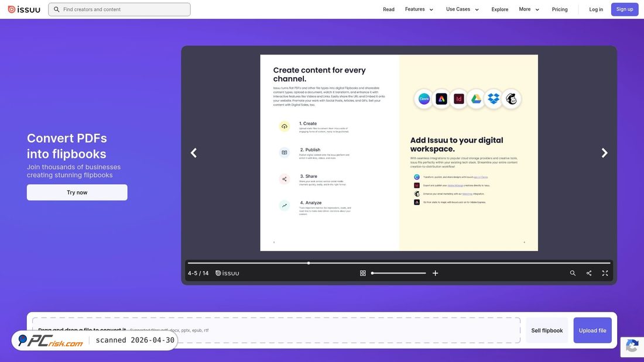Click the issuu logo in the viewer bar
This screenshot has width=644, height=362.
(227, 273)
